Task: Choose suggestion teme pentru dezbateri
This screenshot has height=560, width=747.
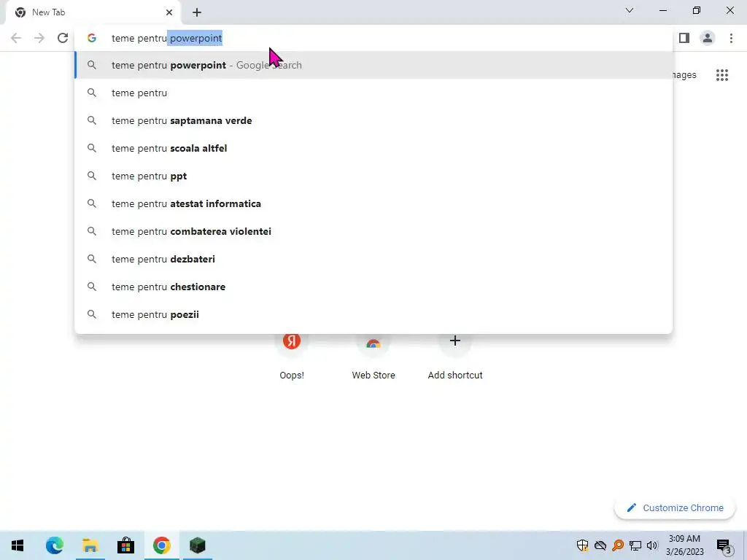Action: tap(374, 259)
